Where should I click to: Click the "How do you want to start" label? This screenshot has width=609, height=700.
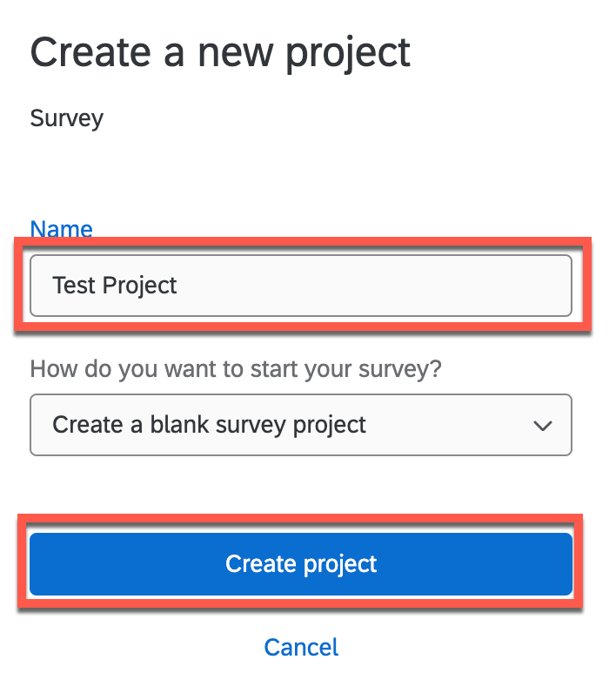(236, 368)
